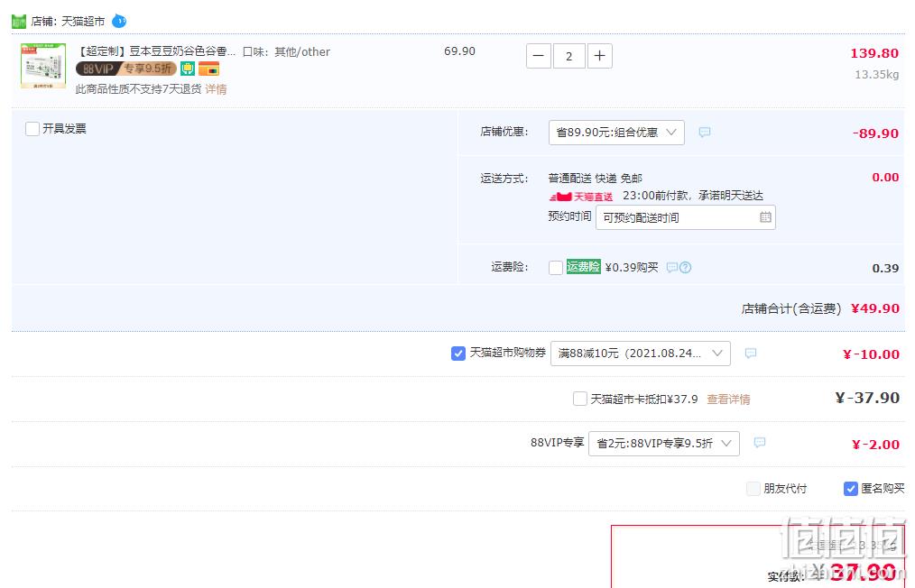Uncheck the 匿名购买 checkbox

tap(851, 489)
